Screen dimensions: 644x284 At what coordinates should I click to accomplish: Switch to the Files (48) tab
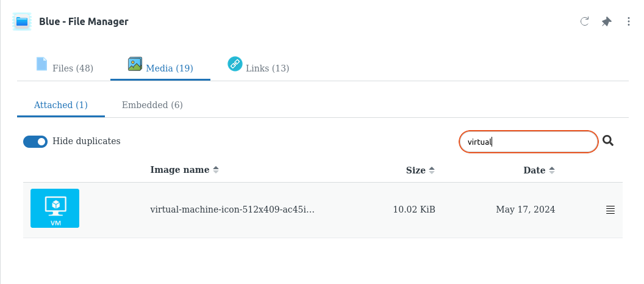point(73,68)
